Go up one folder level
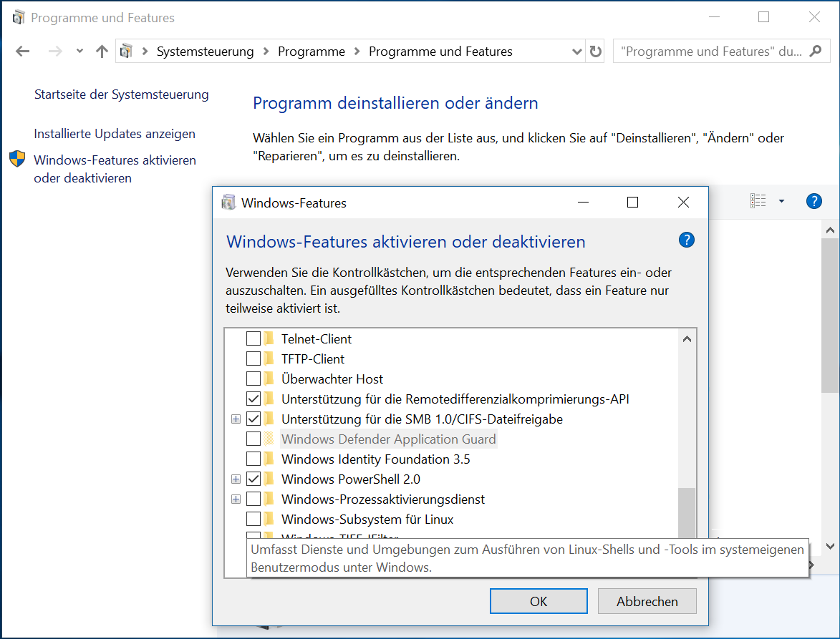840x639 pixels. point(102,52)
